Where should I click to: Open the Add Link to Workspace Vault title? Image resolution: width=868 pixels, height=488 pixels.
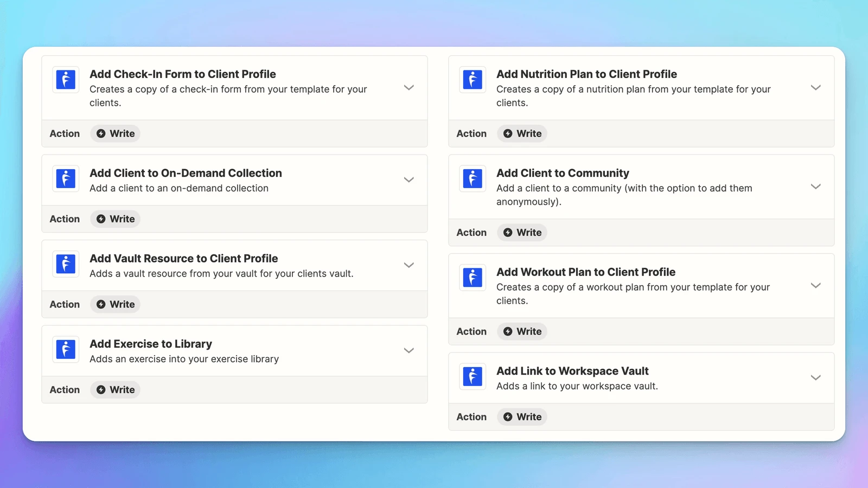pyautogui.click(x=572, y=371)
